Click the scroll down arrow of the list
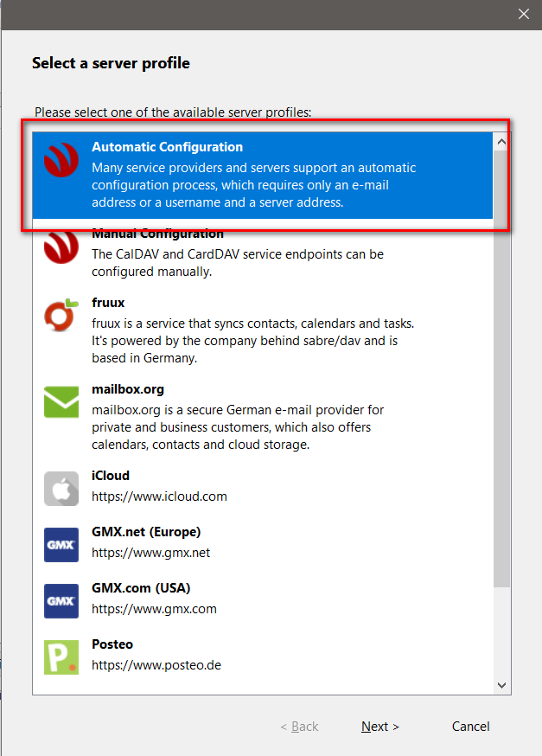This screenshot has height=756, width=542. [501, 685]
